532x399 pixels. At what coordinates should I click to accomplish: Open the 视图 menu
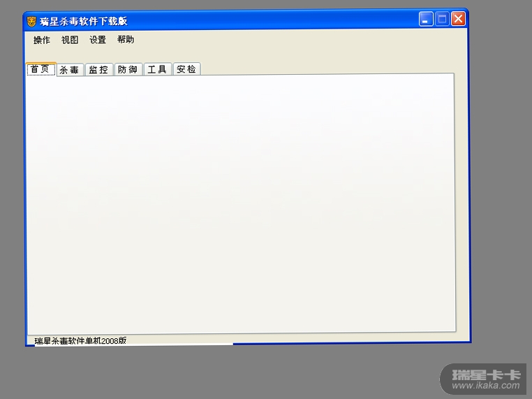click(70, 40)
